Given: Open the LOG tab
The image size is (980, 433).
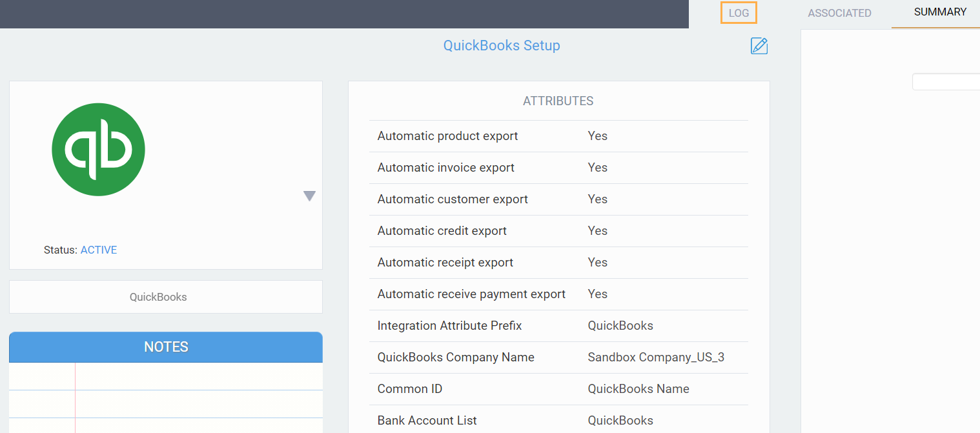Looking at the screenshot, I should point(739,13).
